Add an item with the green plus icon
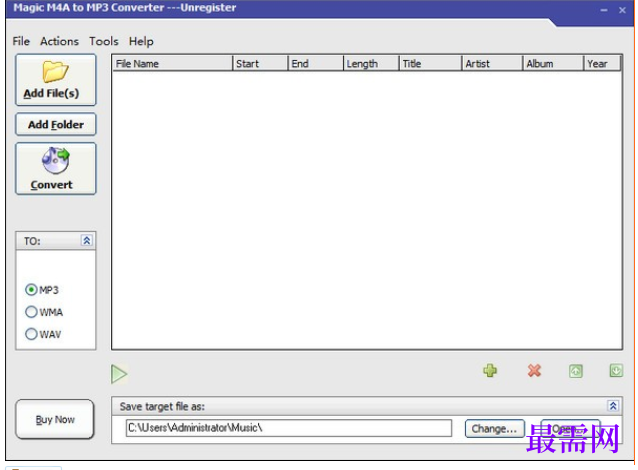 [490, 370]
